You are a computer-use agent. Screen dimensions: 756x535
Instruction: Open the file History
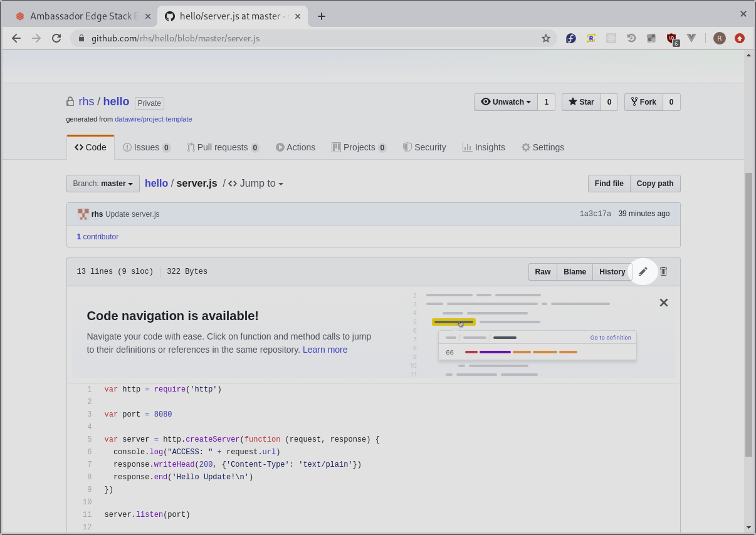612,272
